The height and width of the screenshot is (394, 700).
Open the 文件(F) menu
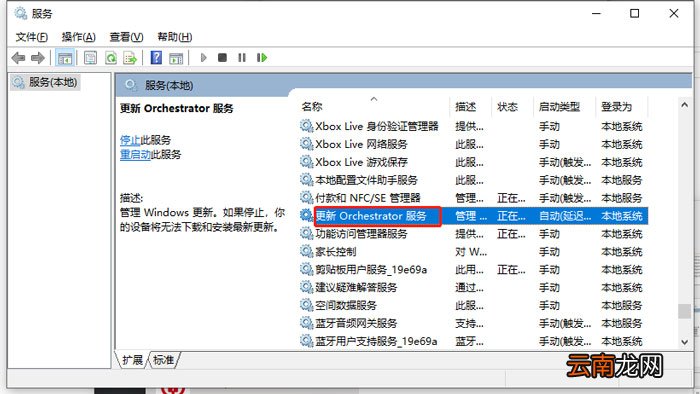coord(32,37)
